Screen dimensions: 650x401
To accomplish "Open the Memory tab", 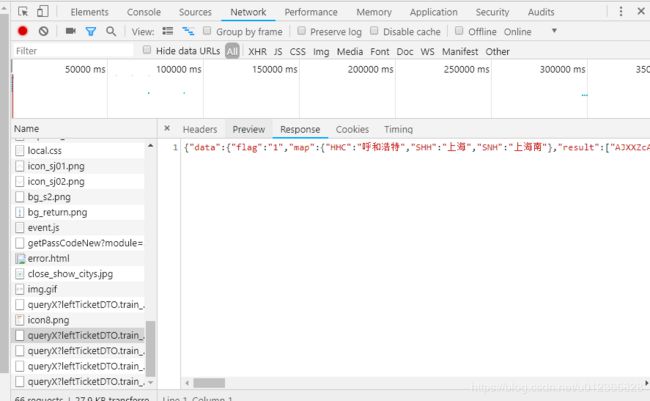I will click(374, 12).
